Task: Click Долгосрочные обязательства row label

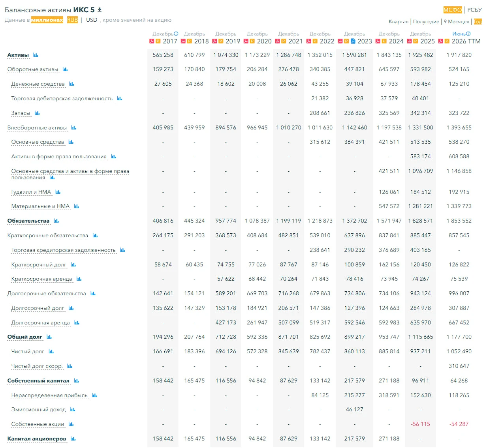Action: 47,294
